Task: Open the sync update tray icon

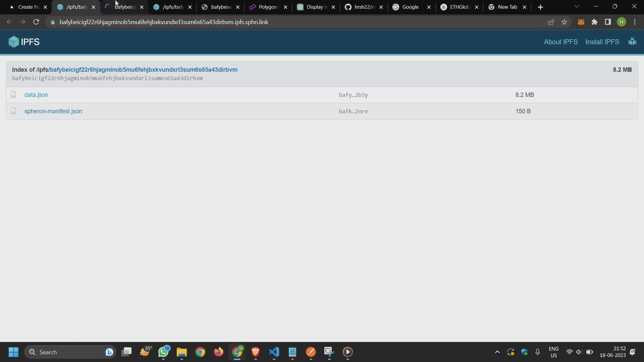Action: 511,352
